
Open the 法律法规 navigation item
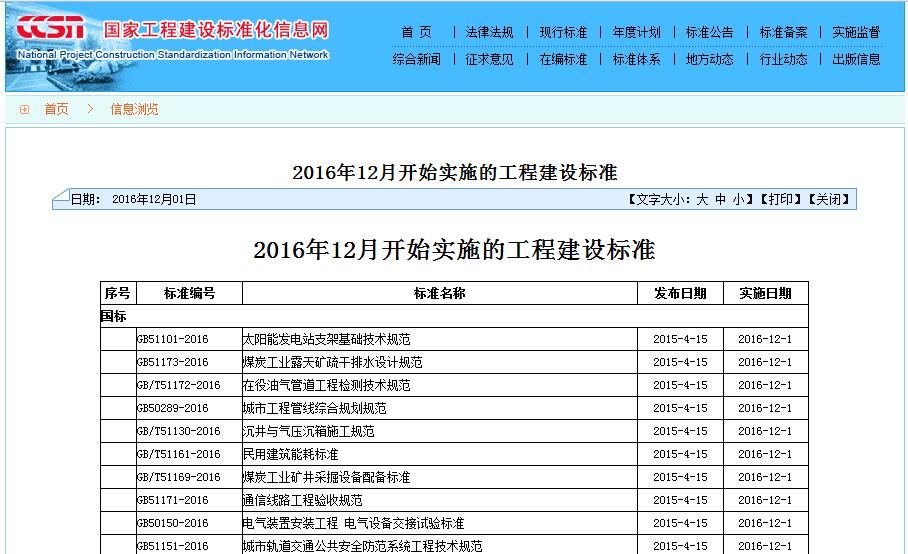(x=489, y=32)
